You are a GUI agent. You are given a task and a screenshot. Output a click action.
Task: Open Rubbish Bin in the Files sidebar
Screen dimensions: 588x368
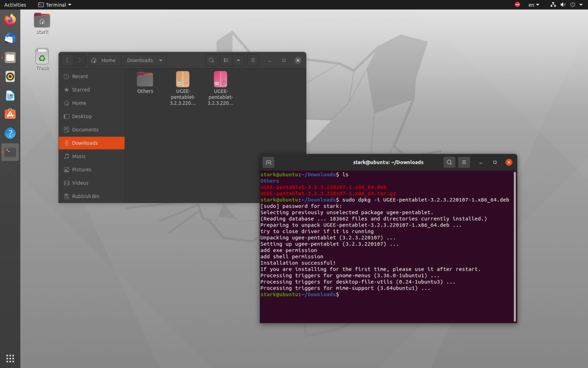click(92, 196)
